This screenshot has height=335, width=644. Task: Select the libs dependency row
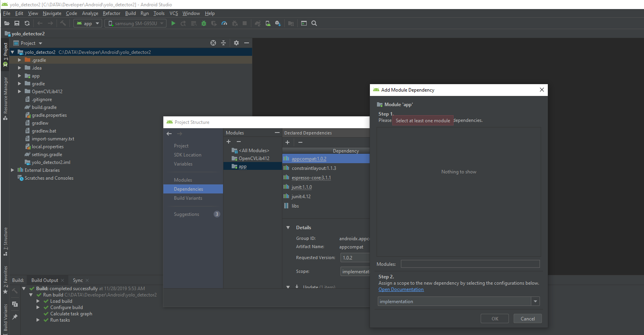click(x=326, y=206)
